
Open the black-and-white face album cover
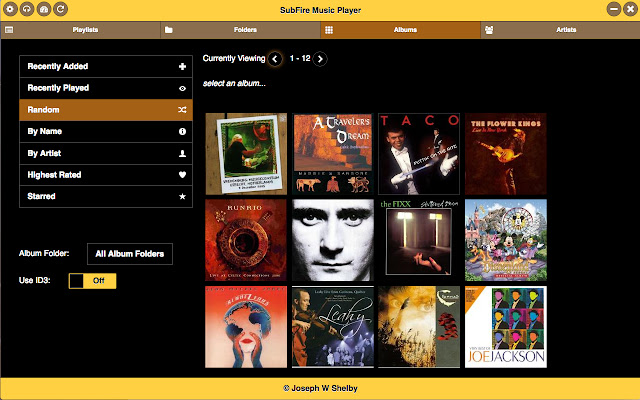coord(333,240)
